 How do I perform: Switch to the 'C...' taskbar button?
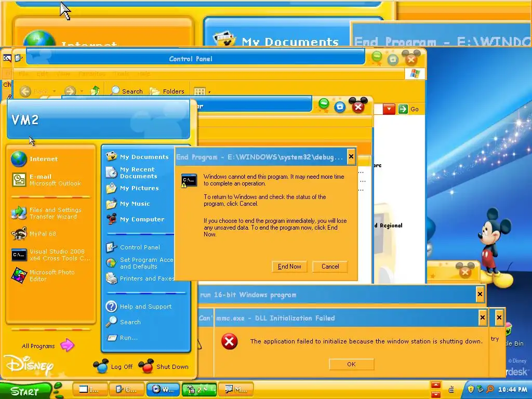[x=127, y=390]
